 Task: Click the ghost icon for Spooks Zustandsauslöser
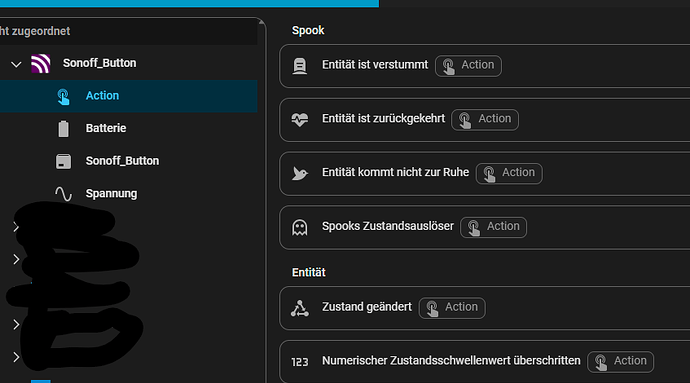pyautogui.click(x=300, y=227)
